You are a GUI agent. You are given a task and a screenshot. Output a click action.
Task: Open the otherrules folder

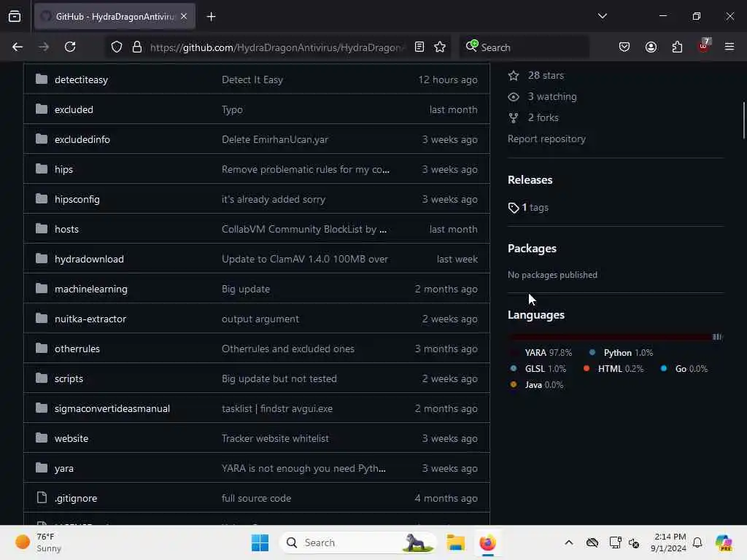pyautogui.click(x=77, y=349)
